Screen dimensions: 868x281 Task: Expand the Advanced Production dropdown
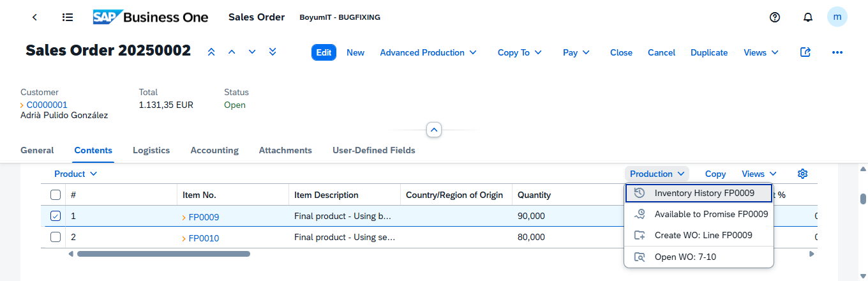pyautogui.click(x=428, y=52)
